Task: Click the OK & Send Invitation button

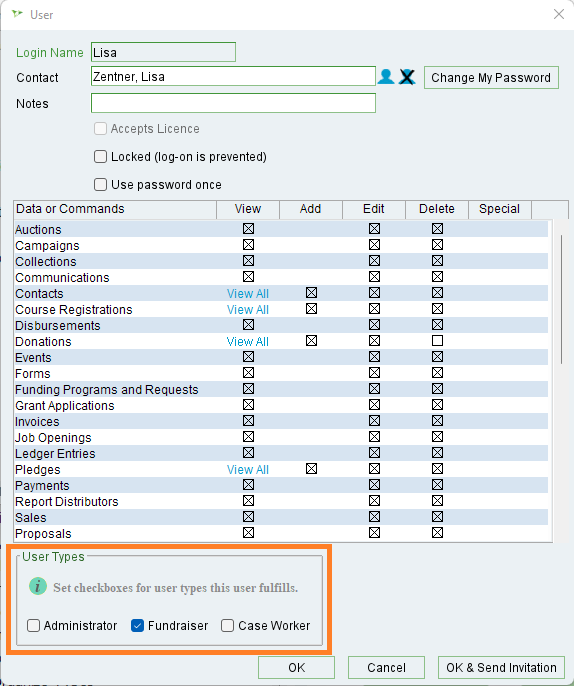Action: [x=501, y=668]
